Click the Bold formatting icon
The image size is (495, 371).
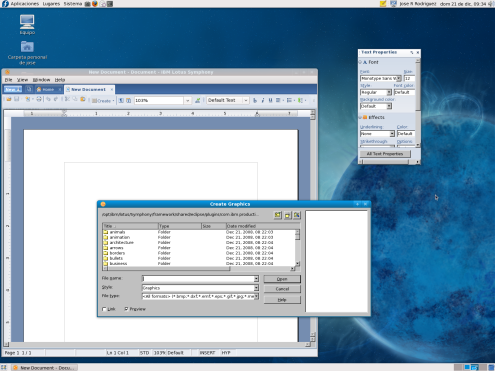coord(255,100)
